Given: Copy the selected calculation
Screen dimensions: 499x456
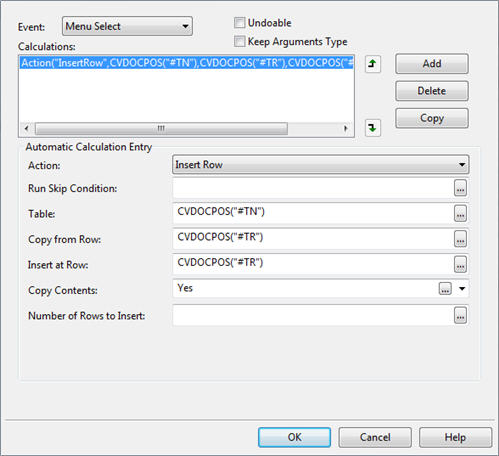Looking at the screenshot, I should tap(432, 118).
